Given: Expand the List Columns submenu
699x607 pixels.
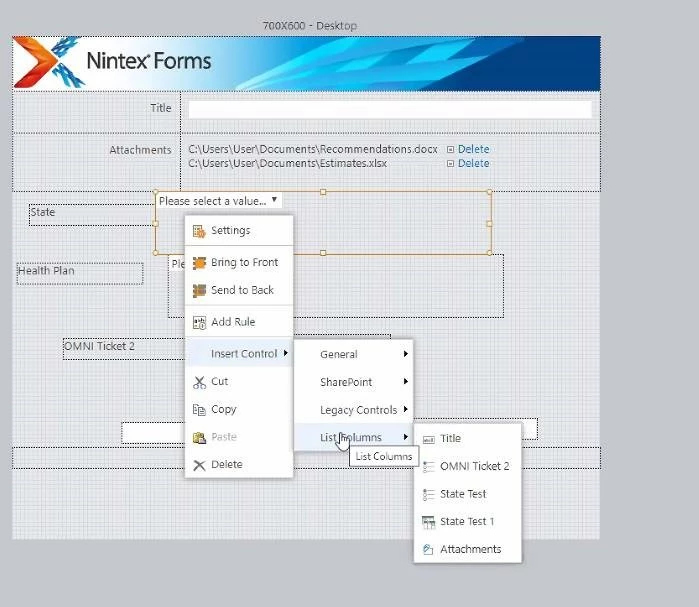Looking at the screenshot, I should click(354, 437).
